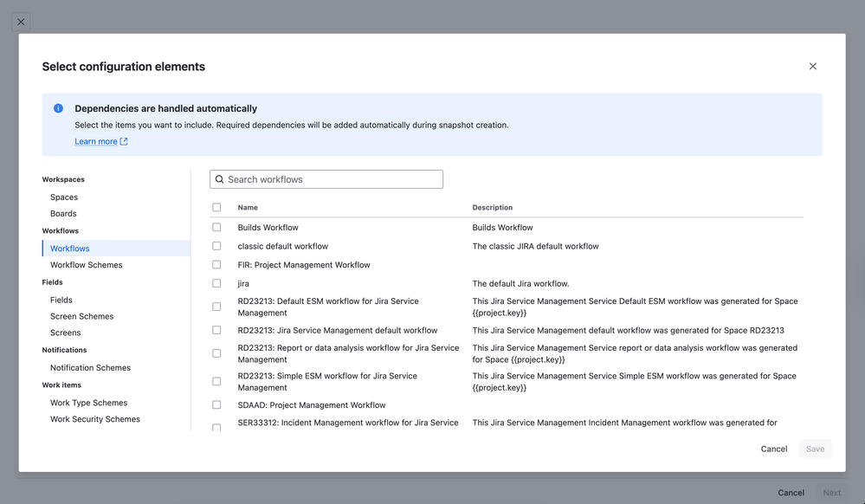The image size is (865, 504).
Task: Go to Notification Schemes
Action: point(90,368)
